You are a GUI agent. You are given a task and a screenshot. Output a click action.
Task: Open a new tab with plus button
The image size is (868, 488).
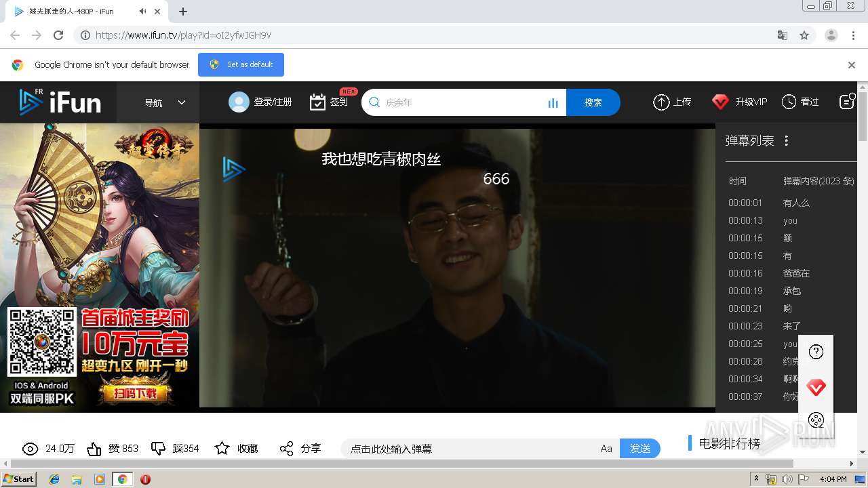click(x=183, y=12)
